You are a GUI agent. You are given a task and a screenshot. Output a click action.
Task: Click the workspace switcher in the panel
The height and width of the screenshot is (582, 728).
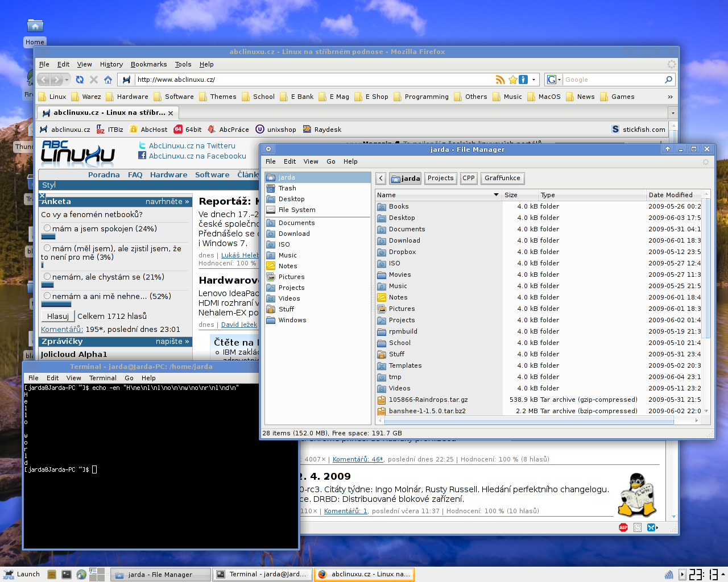coord(97,575)
